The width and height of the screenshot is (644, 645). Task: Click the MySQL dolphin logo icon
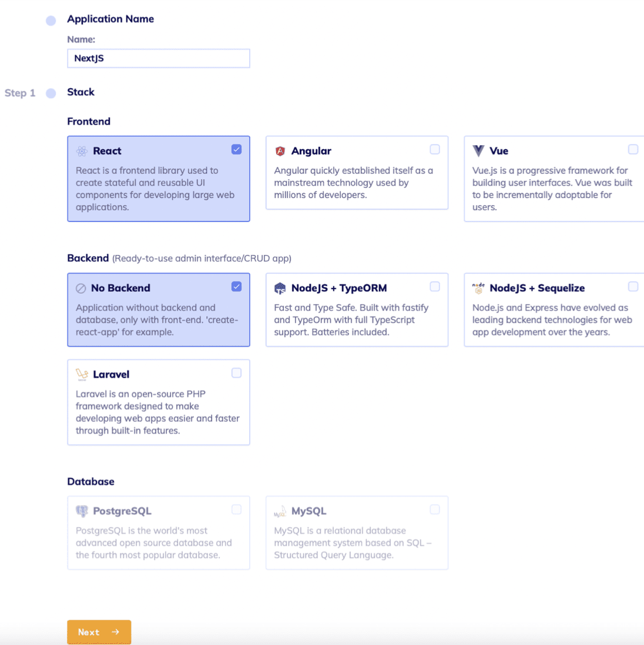click(x=280, y=511)
